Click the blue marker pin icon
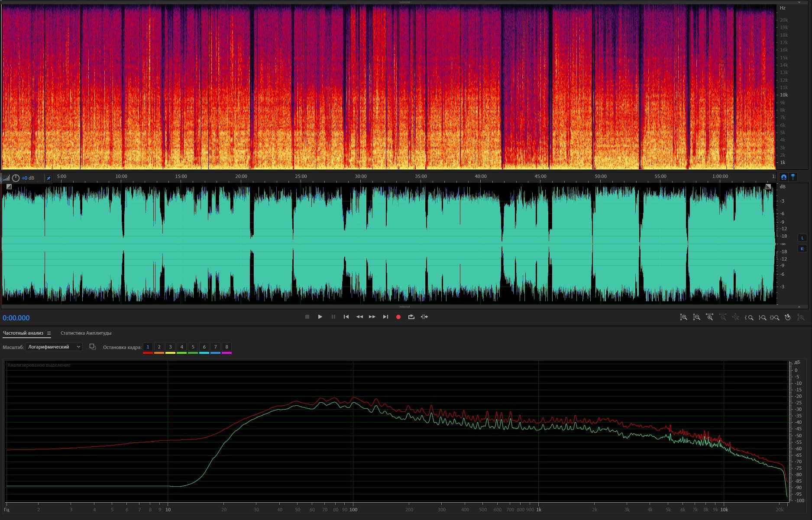 click(793, 177)
